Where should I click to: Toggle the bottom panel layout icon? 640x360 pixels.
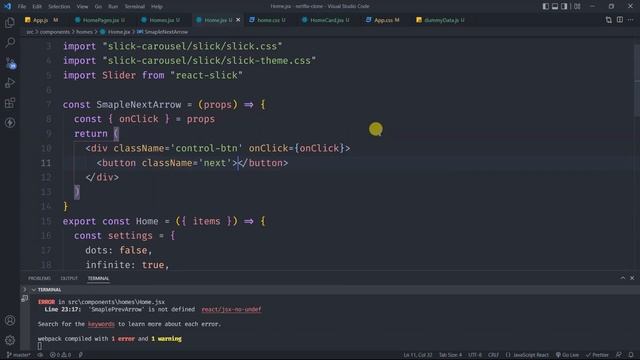tap(555, 6)
